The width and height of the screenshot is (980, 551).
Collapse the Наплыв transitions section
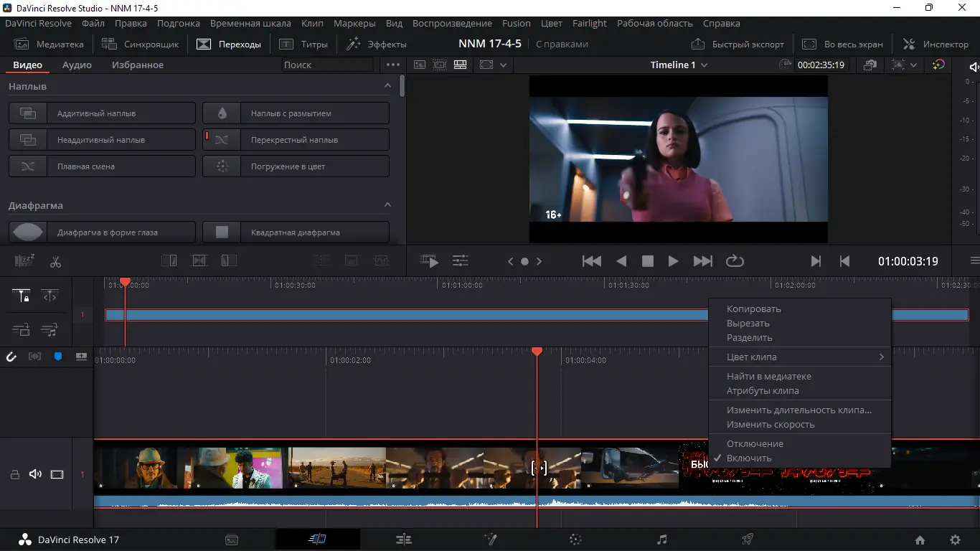point(387,86)
